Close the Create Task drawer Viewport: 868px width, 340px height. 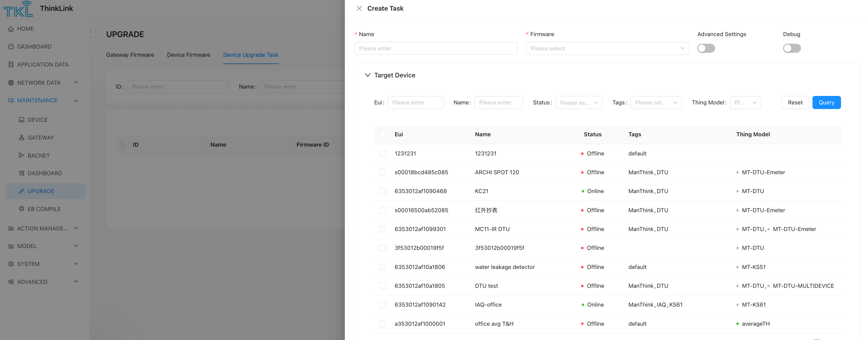tap(359, 8)
